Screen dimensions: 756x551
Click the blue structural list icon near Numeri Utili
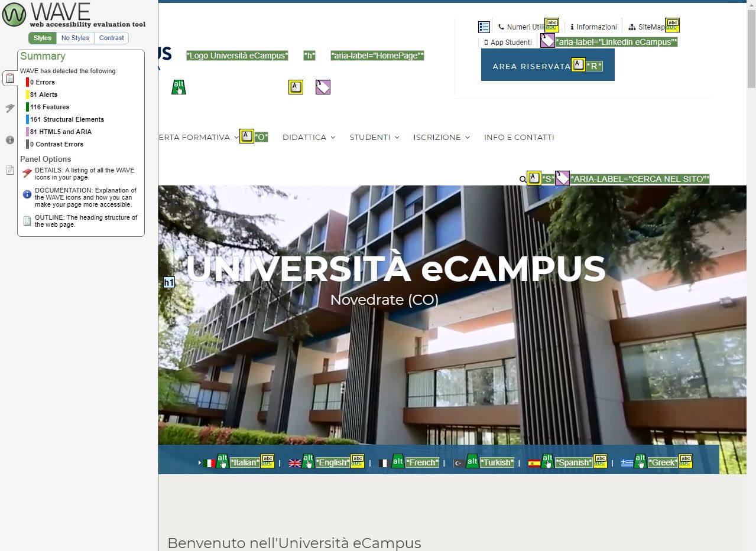tap(484, 27)
